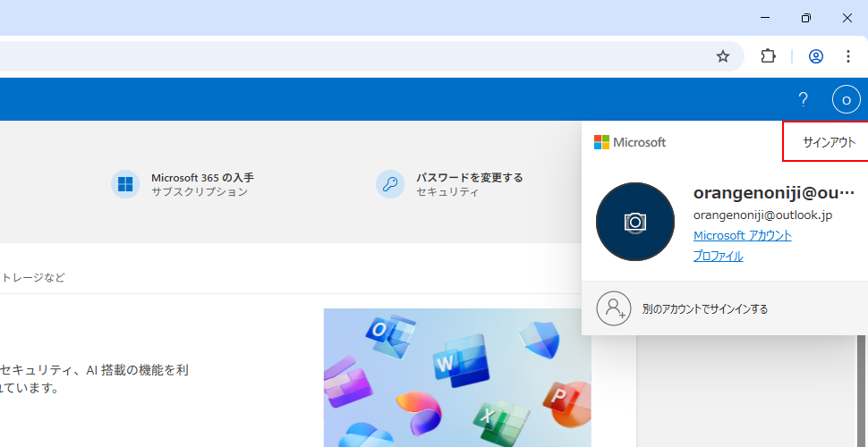Click the key password icon

[x=390, y=184]
